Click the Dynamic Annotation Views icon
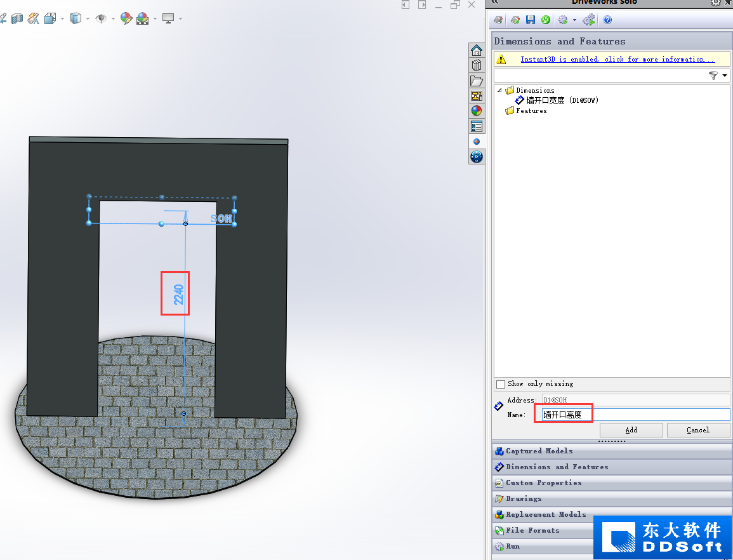 (33, 18)
